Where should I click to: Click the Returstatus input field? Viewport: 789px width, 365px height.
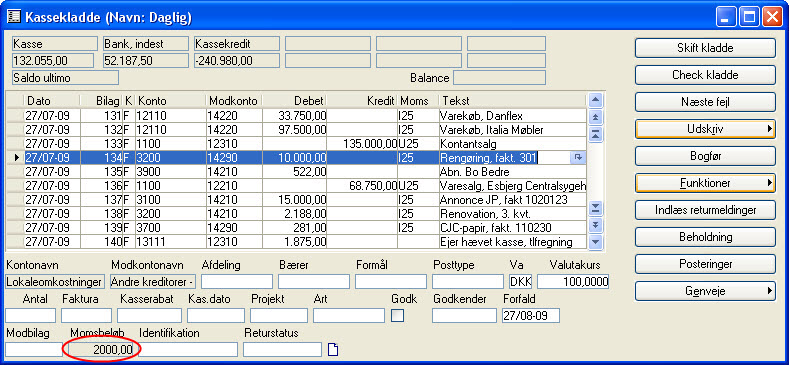coord(282,349)
